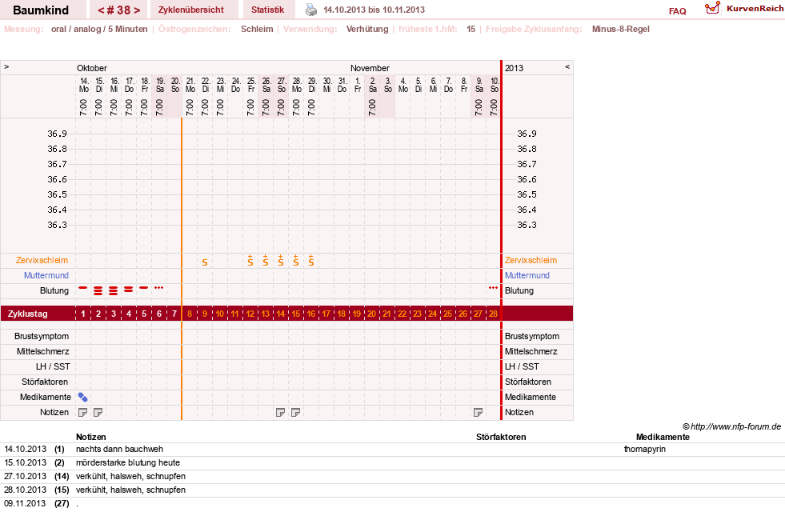Open the FAQ link

point(677,11)
